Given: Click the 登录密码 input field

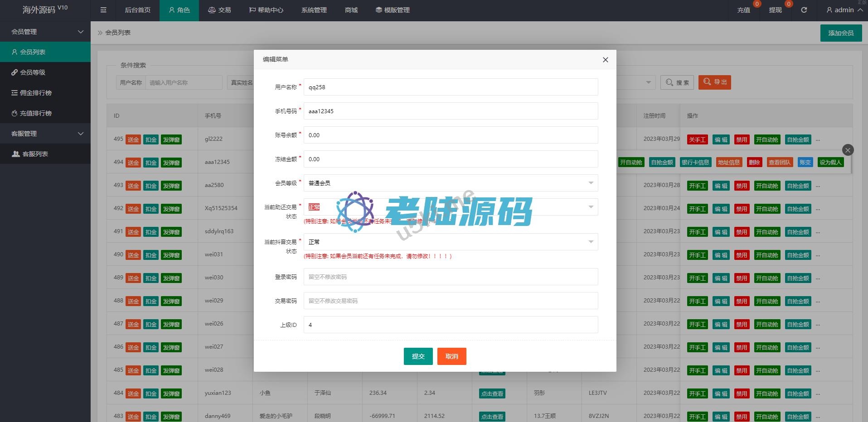Looking at the screenshot, I should 451,277.
